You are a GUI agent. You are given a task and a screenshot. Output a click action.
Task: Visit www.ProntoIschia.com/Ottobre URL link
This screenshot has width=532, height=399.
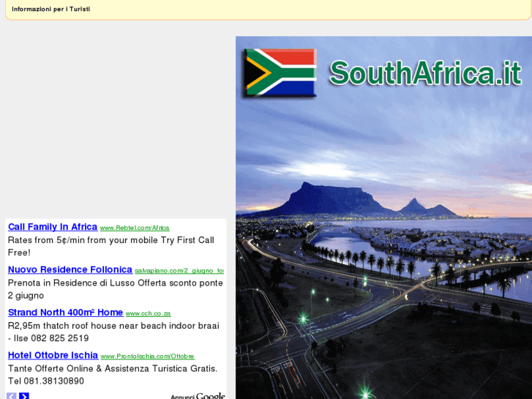148,357
